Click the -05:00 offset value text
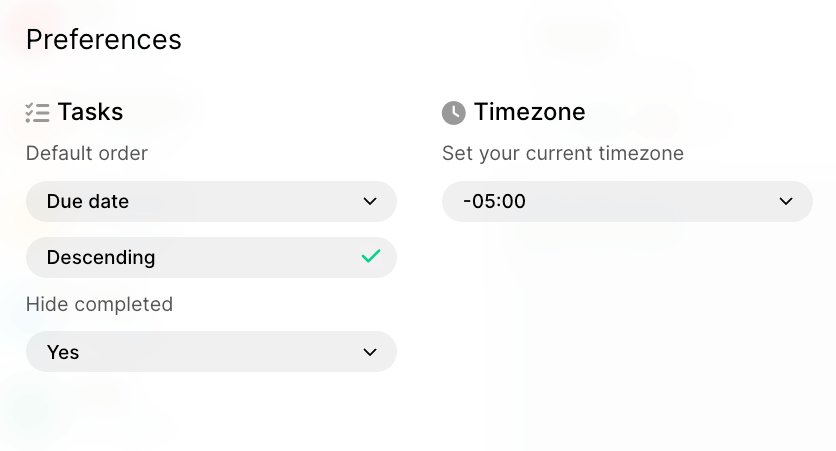This screenshot has width=836, height=451. tap(494, 202)
